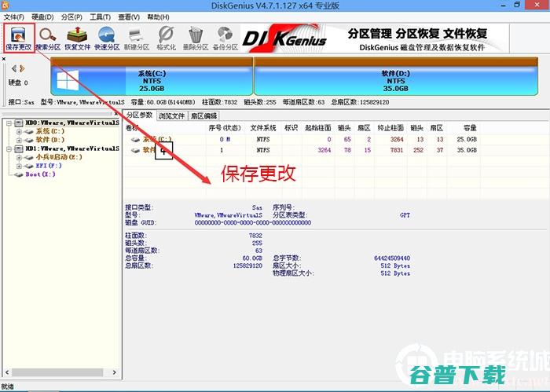The height and width of the screenshot is (392, 550).
Task: Select 小兵U启动(E:) in the tree
Action: click(x=59, y=157)
